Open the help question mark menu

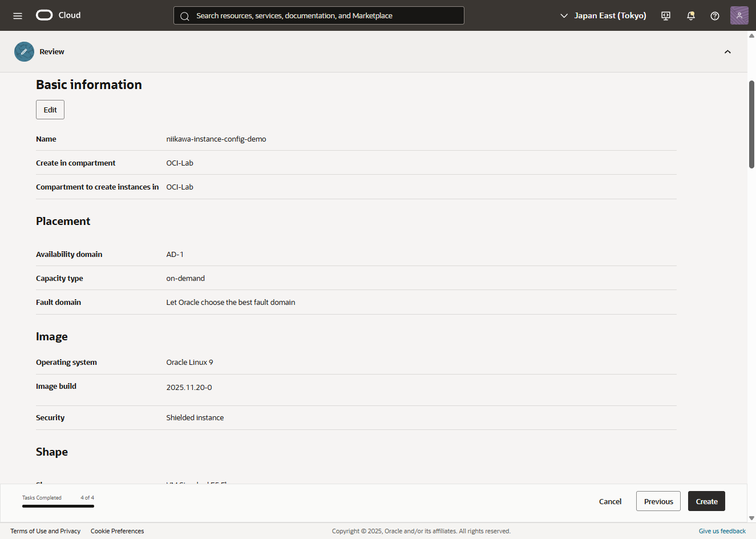(714, 15)
